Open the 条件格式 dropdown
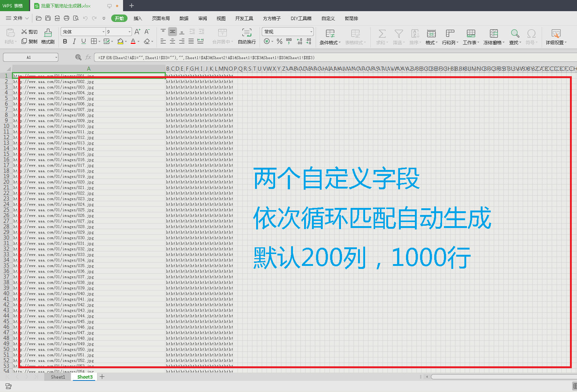Image resolution: width=577 pixels, height=392 pixels. pos(330,37)
